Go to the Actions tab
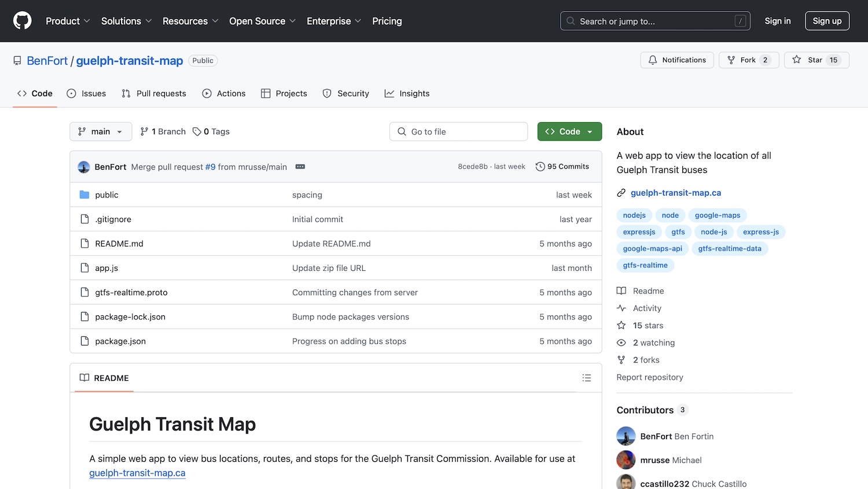Viewport: 868px width, 489px height. point(224,94)
